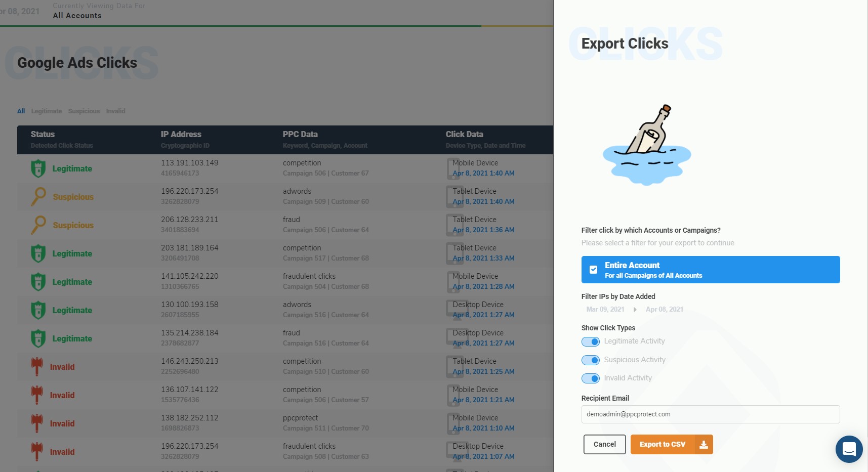The height and width of the screenshot is (472, 868).
Task: Click cryptographic ID 2607185955
Action: (180, 315)
